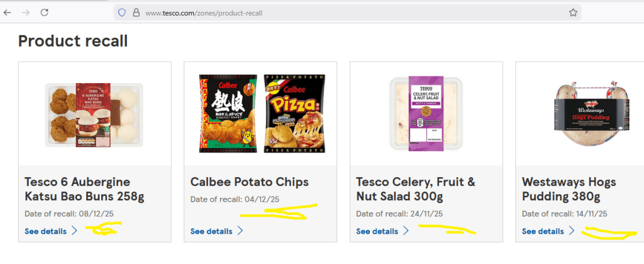Image resolution: width=644 pixels, height=264 pixels.
Task: Click the chevron beside Calbee Potato Chips details
Action: coord(240,231)
